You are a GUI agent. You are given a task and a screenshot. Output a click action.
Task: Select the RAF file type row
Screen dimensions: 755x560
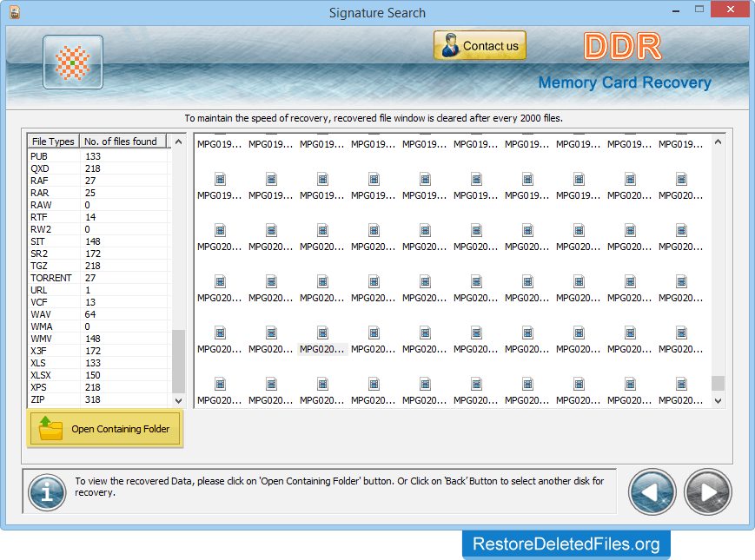(99, 181)
